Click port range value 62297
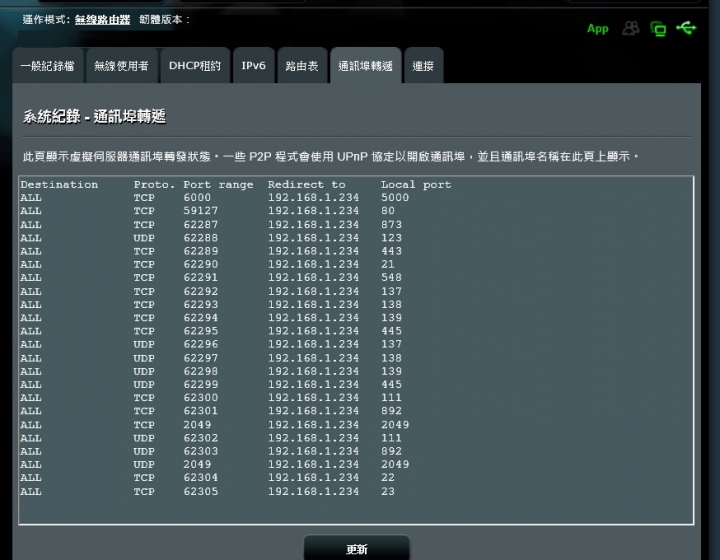 201,358
